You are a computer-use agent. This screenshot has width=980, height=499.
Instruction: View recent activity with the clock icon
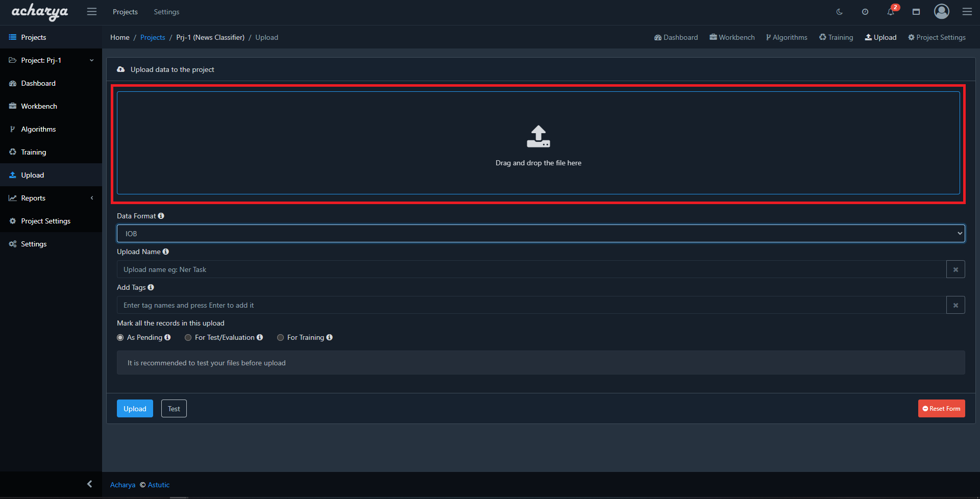[865, 11]
